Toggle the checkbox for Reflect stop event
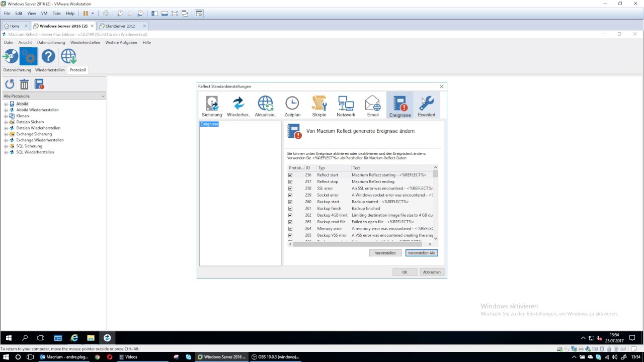Viewport: 644px width, 362px height. tap(290, 182)
